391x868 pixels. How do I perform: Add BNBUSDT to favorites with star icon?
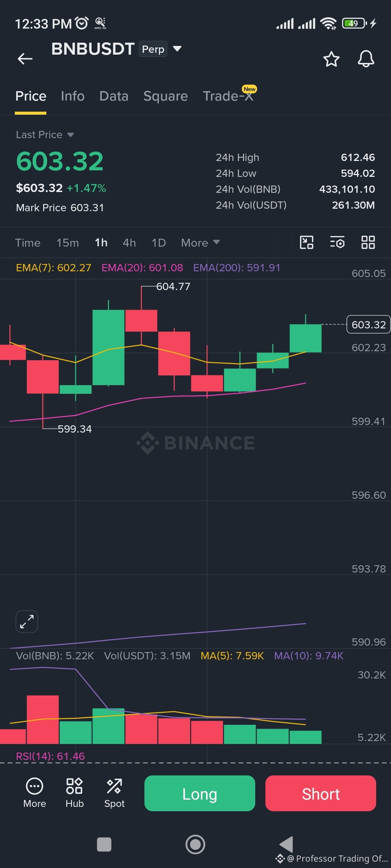[331, 59]
